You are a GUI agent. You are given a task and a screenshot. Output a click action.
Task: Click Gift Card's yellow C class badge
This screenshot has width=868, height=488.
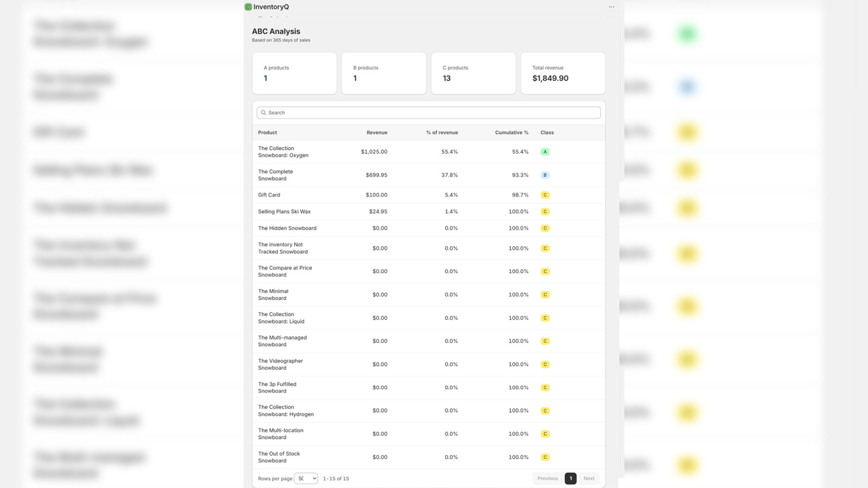tap(545, 195)
